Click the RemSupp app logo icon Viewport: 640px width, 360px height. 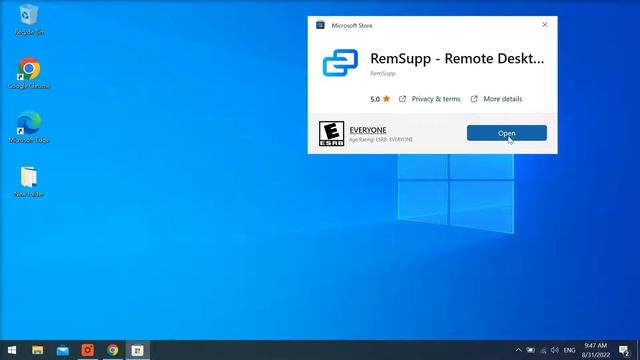340,63
